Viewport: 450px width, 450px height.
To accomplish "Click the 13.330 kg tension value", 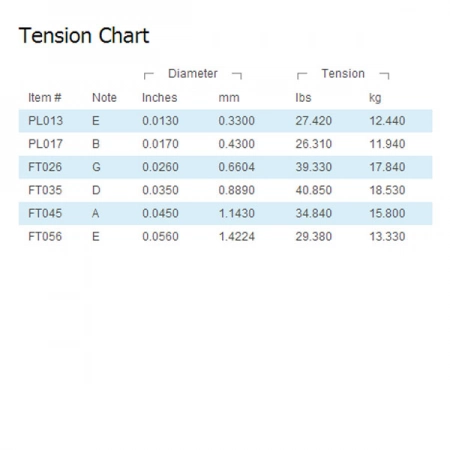I will tap(387, 237).
